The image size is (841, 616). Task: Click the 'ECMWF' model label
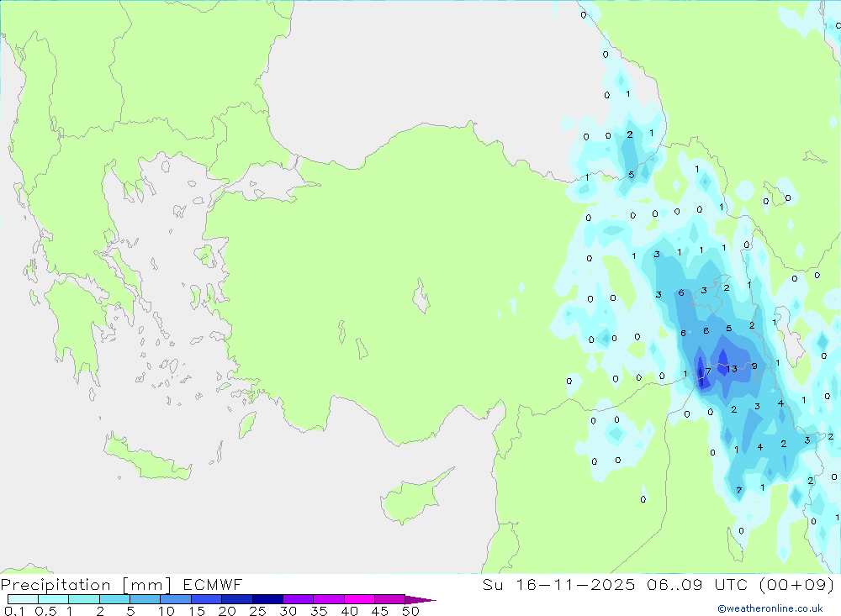[213, 584]
